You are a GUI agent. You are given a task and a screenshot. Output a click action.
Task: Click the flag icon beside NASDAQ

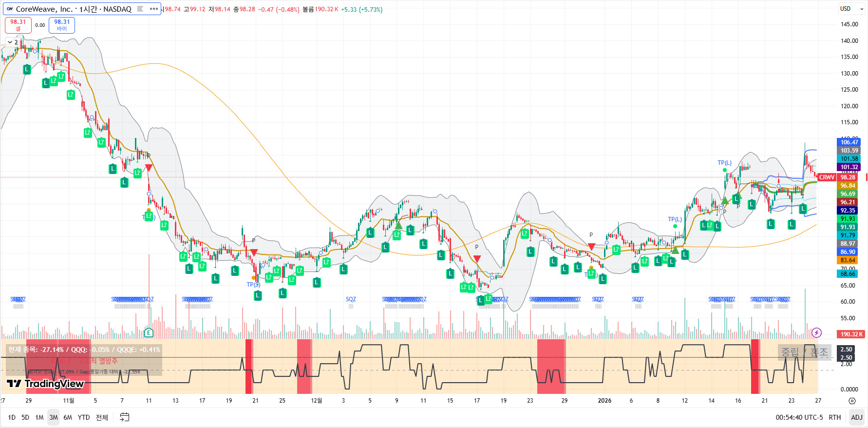pos(140,9)
